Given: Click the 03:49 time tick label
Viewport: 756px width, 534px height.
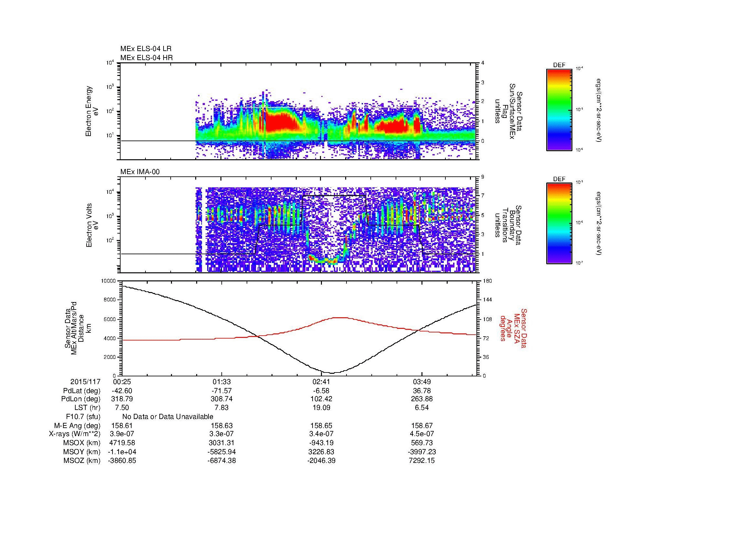Looking at the screenshot, I should pos(422,382).
